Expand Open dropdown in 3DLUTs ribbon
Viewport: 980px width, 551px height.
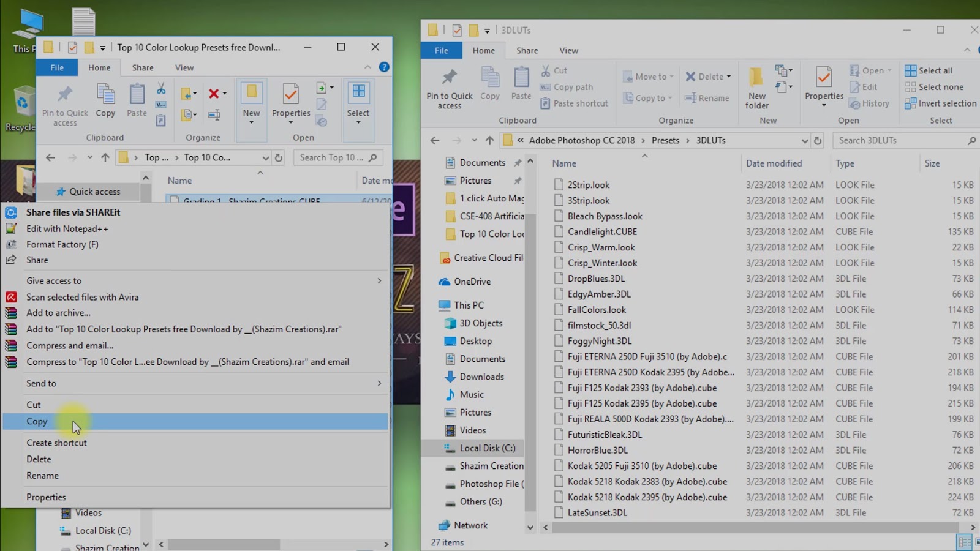(889, 70)
